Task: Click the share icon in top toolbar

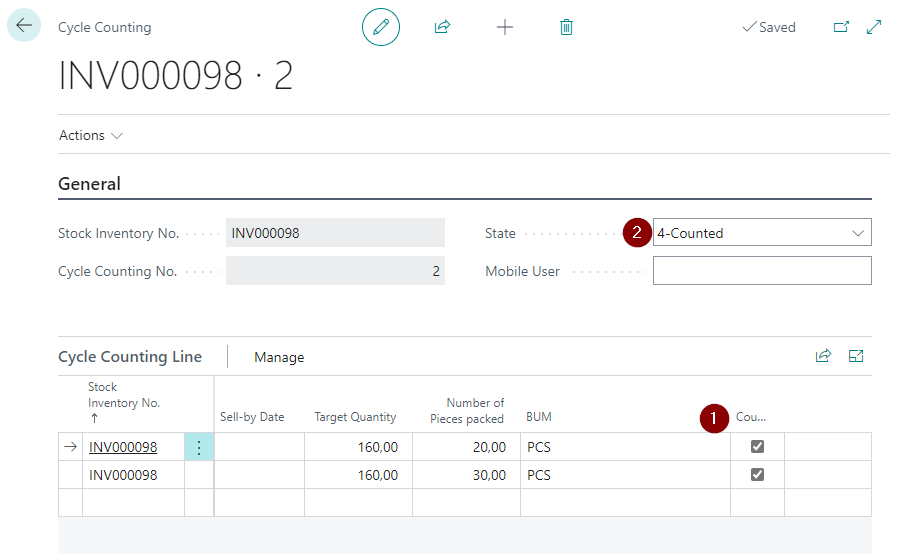Action: 442,27
